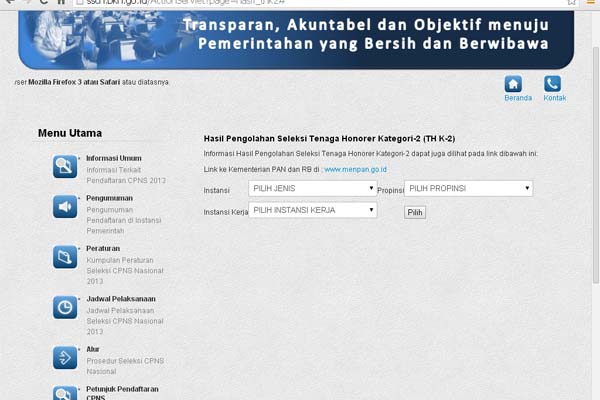Expand the PILIH JENIS dropdown
The width and height of the screenshot is (600, 400).
[x=312, y=188]
